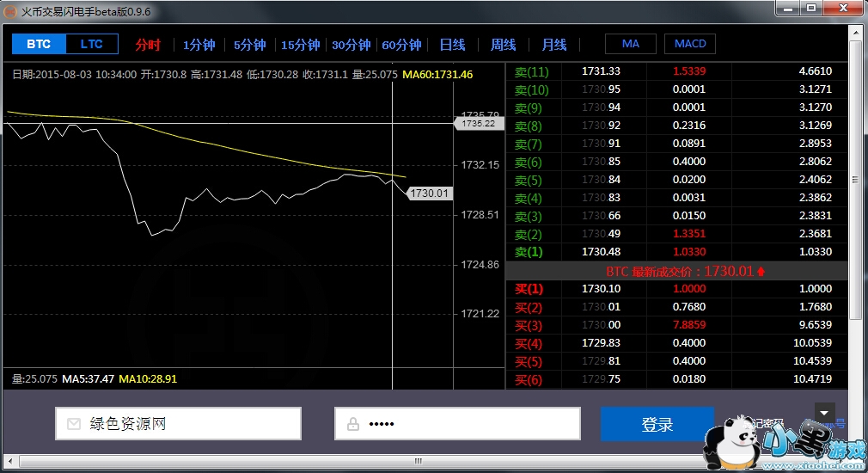Toggle the MA indicator
868x473 pixels.
click(x=631, y=44)
